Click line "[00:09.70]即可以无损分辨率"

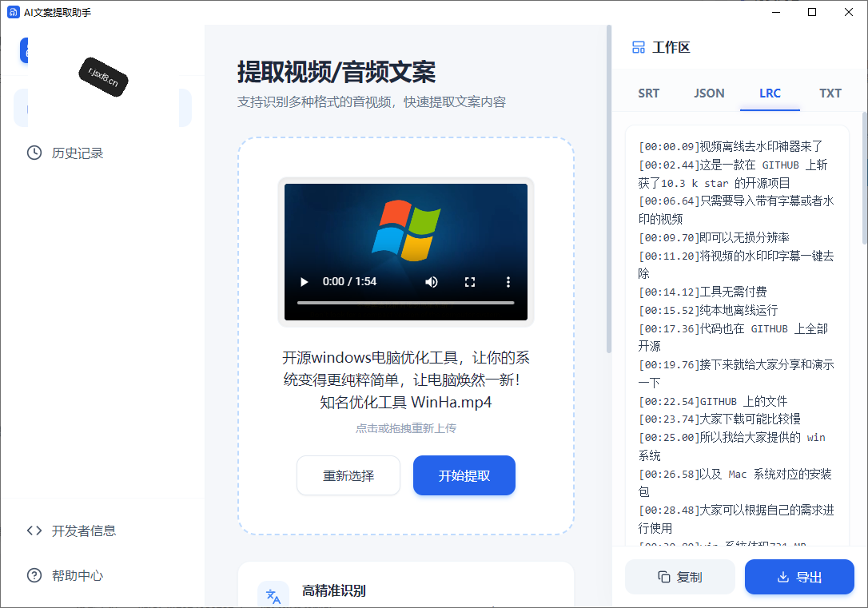click(714, 237)
